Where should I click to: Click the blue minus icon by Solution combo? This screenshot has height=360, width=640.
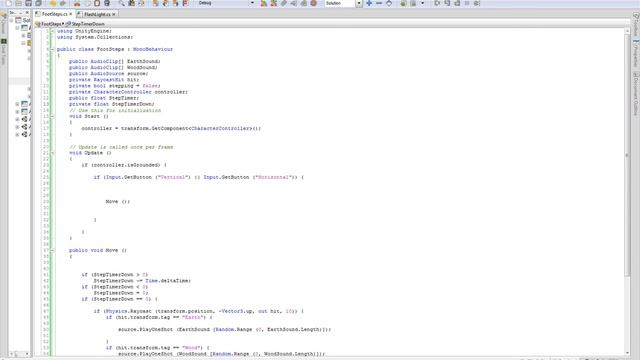click(379, 3)
